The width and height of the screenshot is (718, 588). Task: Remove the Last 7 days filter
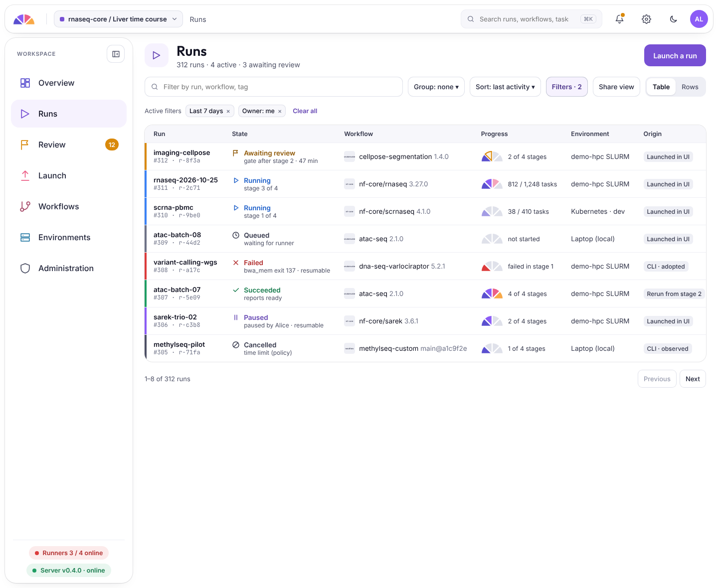228,111
